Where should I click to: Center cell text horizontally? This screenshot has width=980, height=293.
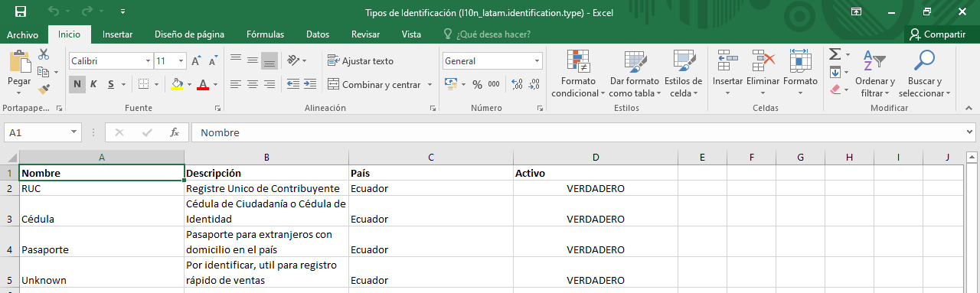click(252, 84)
